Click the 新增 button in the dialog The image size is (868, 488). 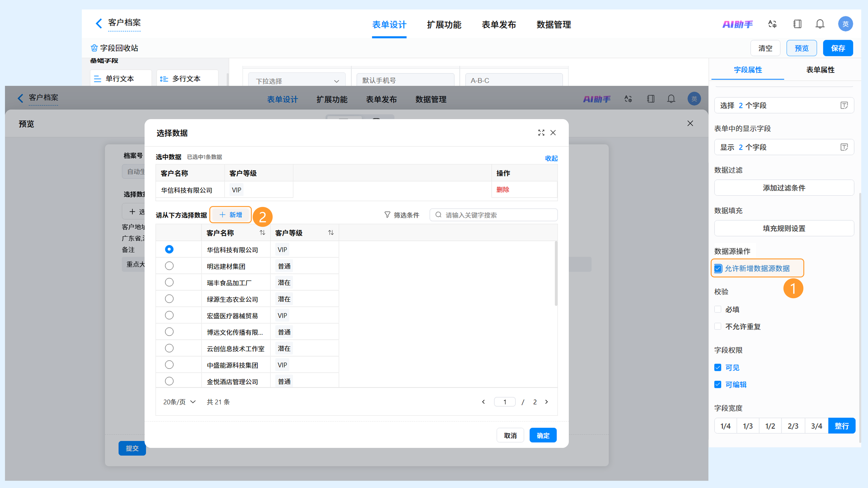(x=231, y=215)
